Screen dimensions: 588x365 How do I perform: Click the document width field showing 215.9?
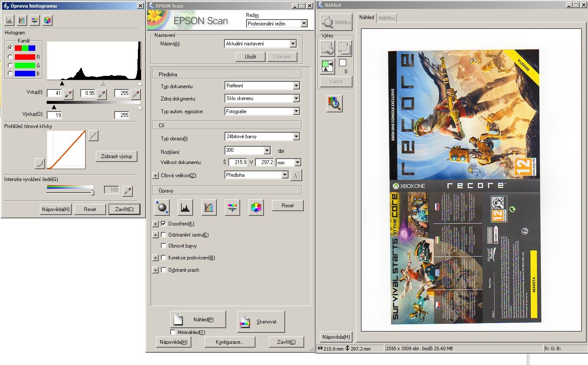pyautogui.click(x=238, y=162)
